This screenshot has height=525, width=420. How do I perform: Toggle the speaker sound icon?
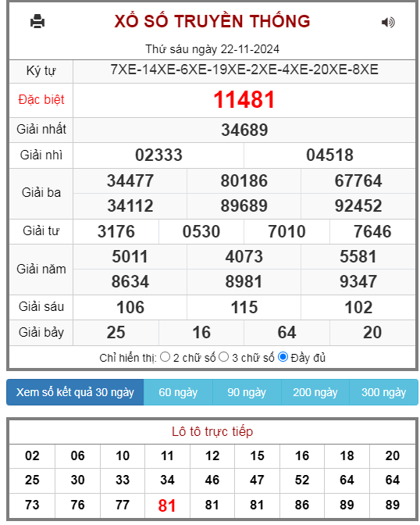tap(388, 22)
